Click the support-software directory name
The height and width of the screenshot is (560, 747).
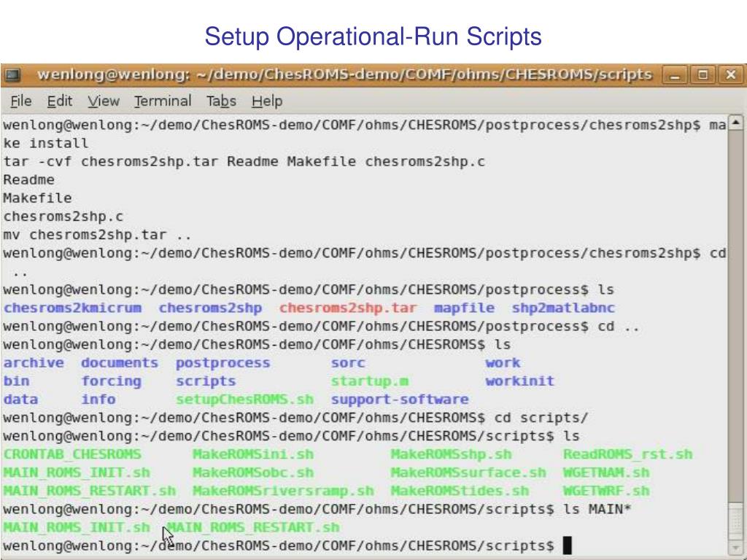pyautogui.click(x=400, y=399)
